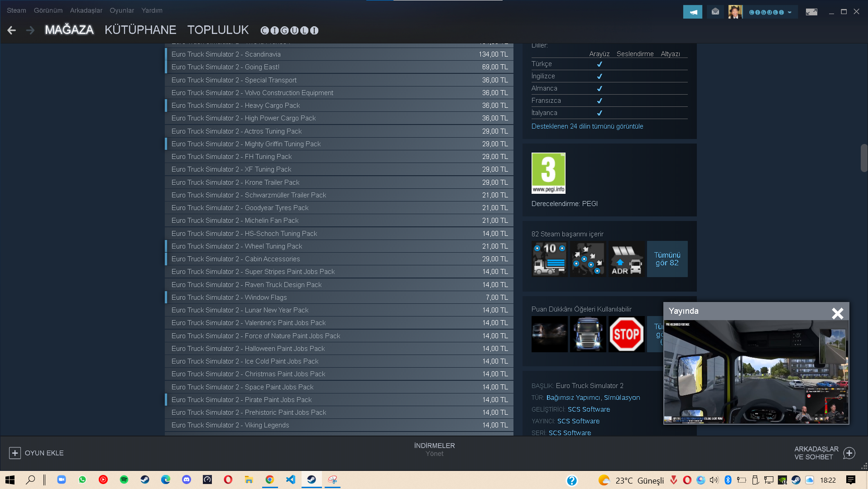The height and width of the screenshot is (489, 868).
Task: Open the Steam menu
Action: click(16, 10)
